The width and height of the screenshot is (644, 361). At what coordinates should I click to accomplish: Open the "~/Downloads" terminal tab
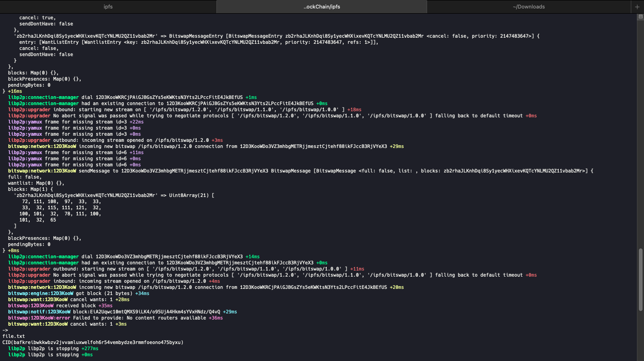pos(528,7)
